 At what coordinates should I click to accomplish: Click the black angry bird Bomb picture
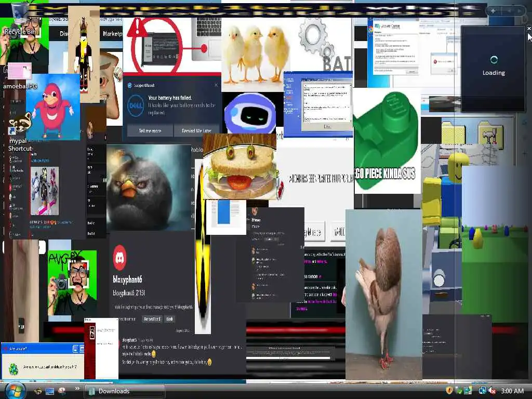(149, 188)
